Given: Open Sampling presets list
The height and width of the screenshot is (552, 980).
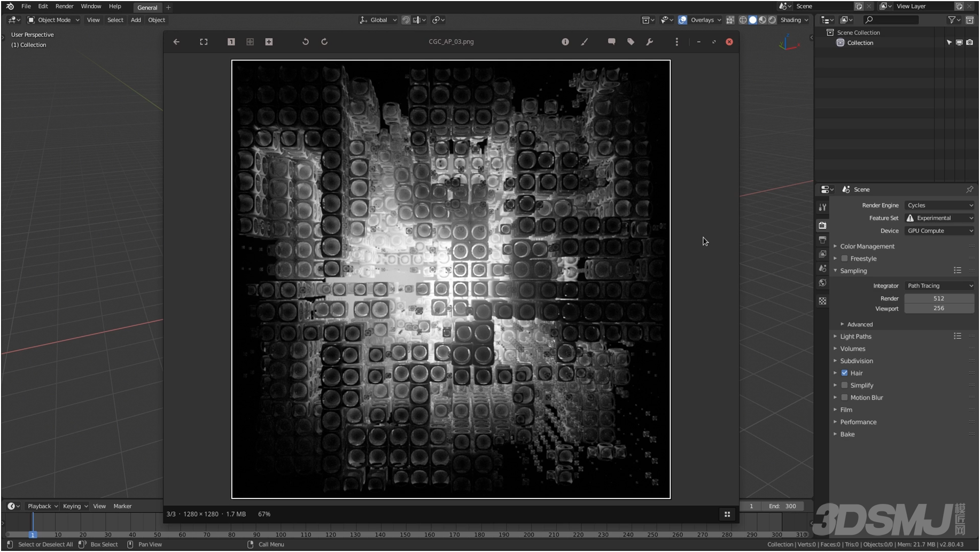Looking at the screenshot, I should pyautogui.click(x=958, y=270).
